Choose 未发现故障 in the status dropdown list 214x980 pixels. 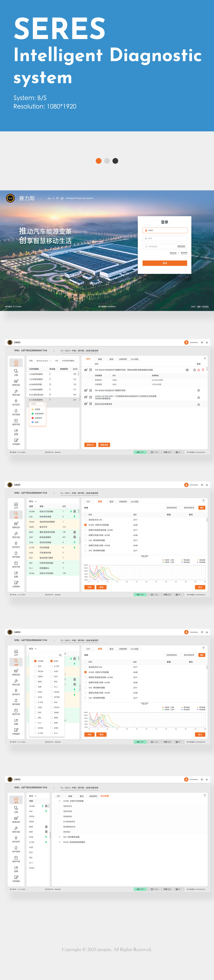[38, 414]
